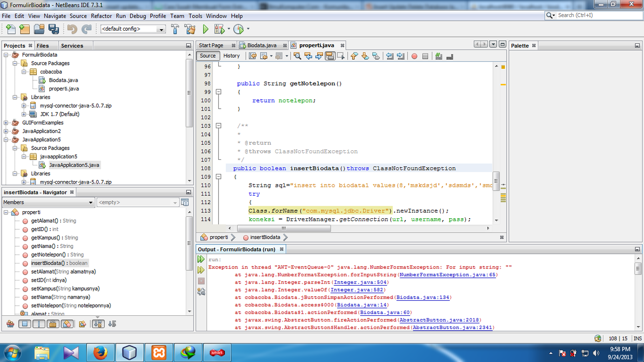Toggle Sort by Name in Navigator
644x362 pixels.
coord(98,324)
